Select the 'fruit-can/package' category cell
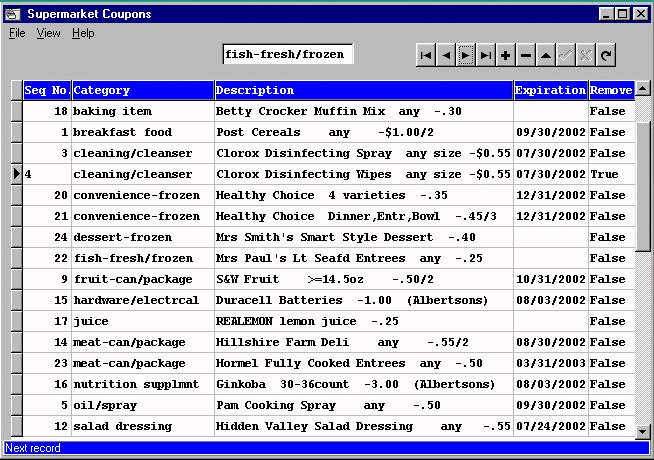 click(143, 279)
